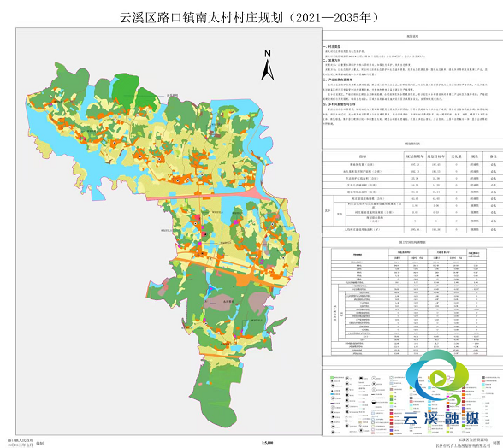Click the 规划目标年 column header in the indicator table
The height and width of the screenshot is (448, 503).
tap(435, 156)
